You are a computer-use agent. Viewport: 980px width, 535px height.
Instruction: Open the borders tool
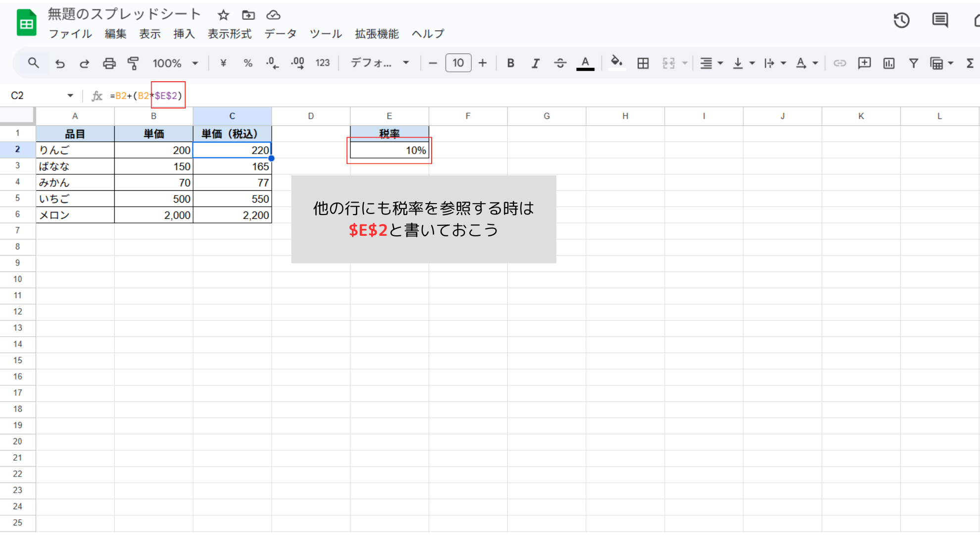click(x=643, y=63)
